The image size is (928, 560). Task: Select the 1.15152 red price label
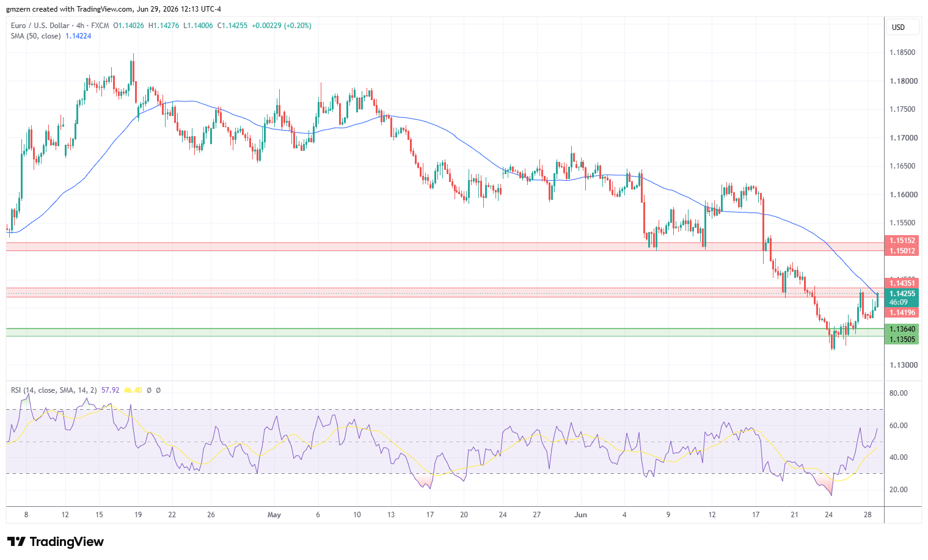coord(902,241)
